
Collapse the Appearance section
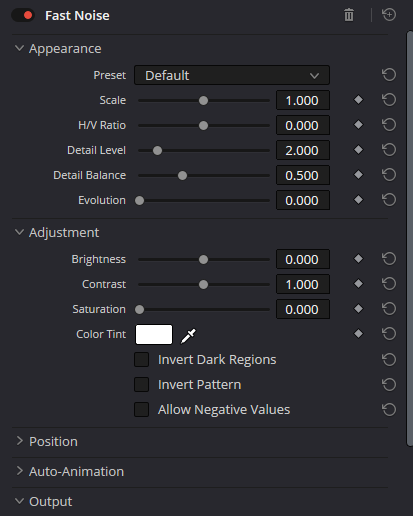point(19,48)
